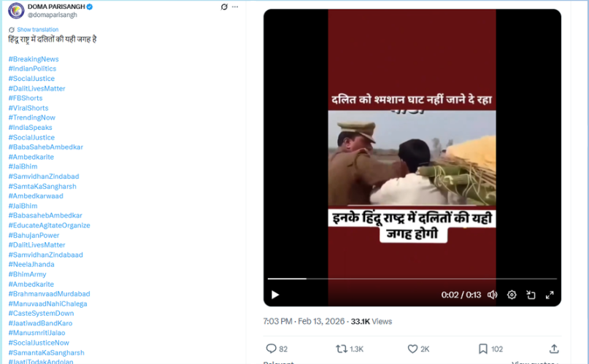Click Show translation link
This screenshot has width=589, height=364.
point(37,29)
